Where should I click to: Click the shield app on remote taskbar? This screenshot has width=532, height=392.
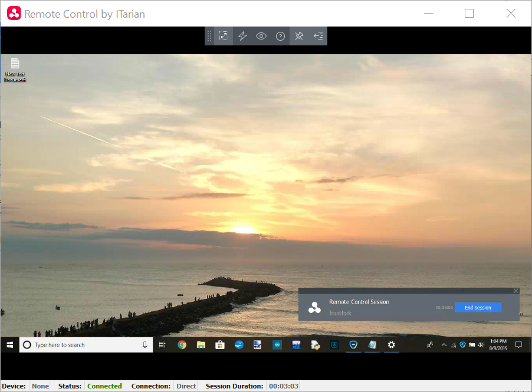click(353, 345)
